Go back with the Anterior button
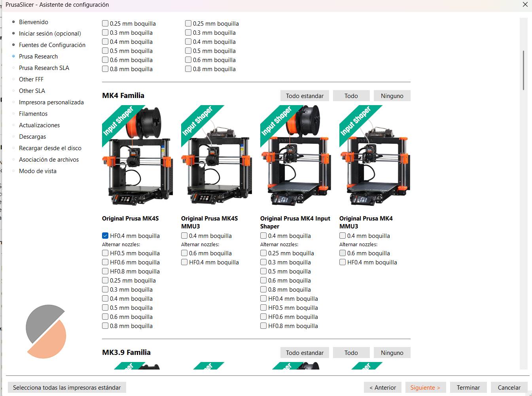Screen dimensions: 532x396 coord(382,388)
